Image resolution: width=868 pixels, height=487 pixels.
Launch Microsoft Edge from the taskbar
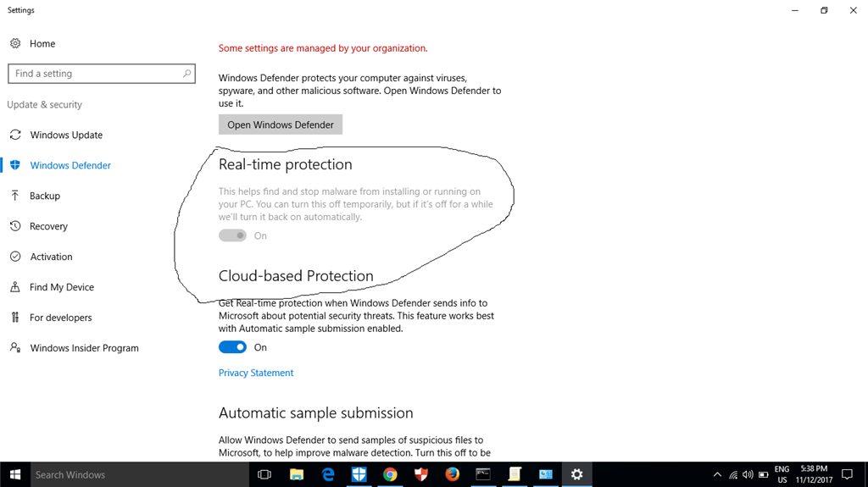[328, 474]
